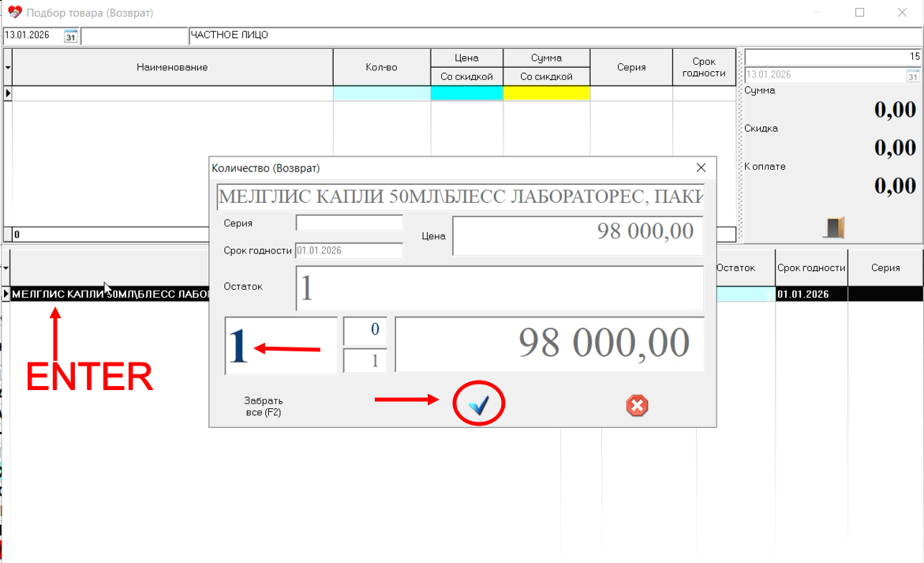Select the Со скидкой column header under Цена

click(x=466, y=76)
